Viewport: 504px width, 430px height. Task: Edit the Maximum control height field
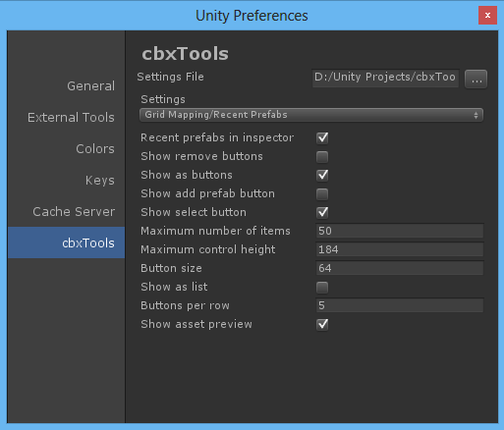pos(400,249)
